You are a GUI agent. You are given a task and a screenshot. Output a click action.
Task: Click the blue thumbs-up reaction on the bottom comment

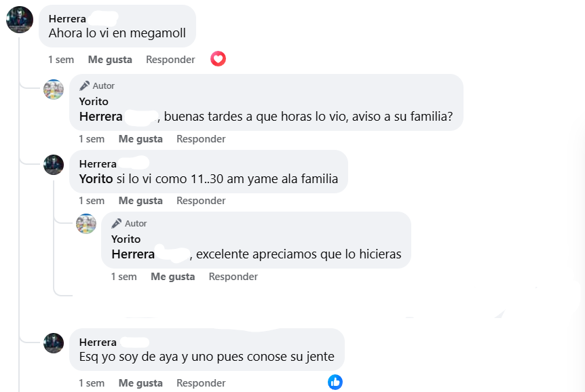tap(335, 382)
